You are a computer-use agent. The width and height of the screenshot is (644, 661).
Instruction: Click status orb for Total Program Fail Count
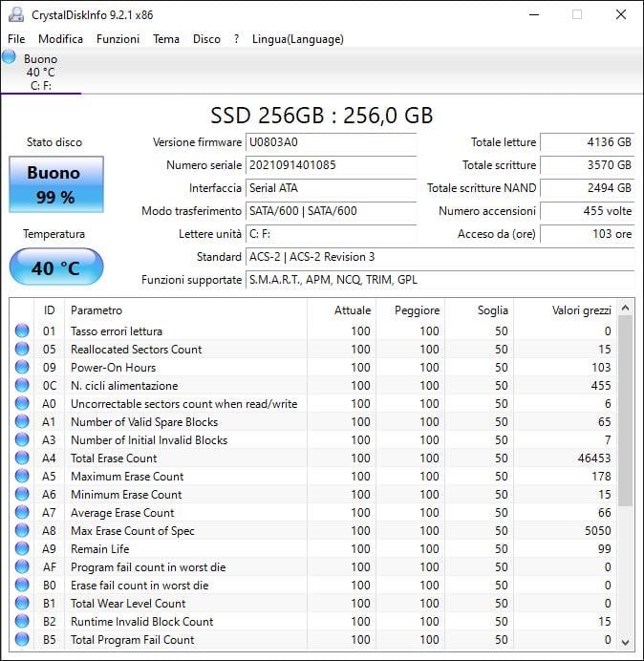click(22, 640)
